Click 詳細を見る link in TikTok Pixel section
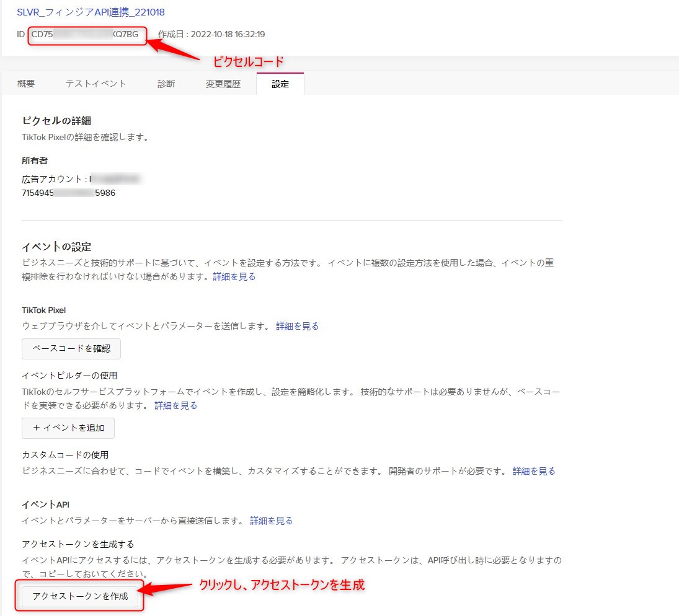Image resolution: width=679 pixels, height=616 pixels. click(297, 326)
